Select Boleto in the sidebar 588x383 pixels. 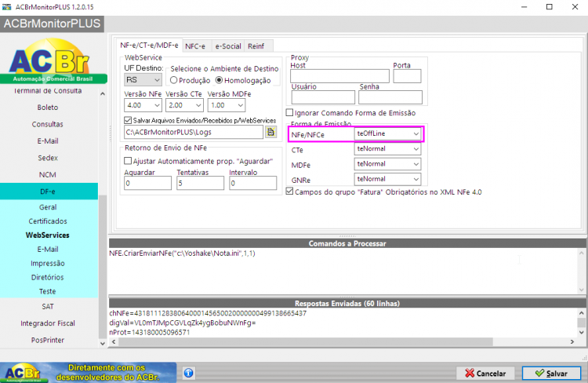tap(48, 108)
